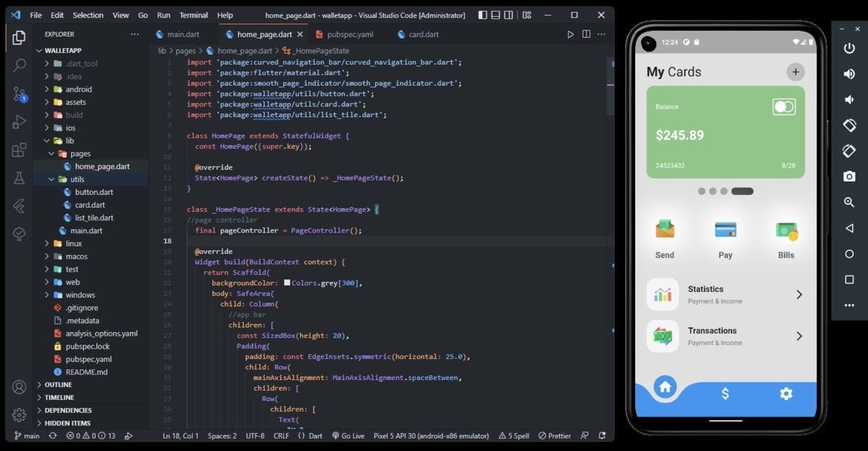Open the Terminal menu
This screenshot has height=451, width=868.
(192, 14)
